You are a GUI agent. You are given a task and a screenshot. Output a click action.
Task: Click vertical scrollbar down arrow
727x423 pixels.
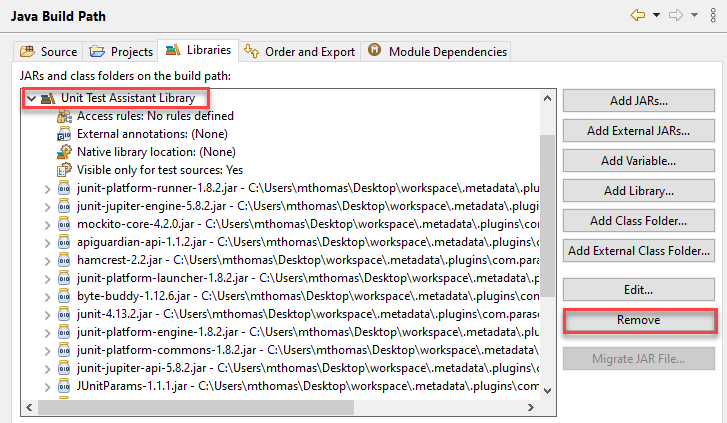(x=548, y=391)
